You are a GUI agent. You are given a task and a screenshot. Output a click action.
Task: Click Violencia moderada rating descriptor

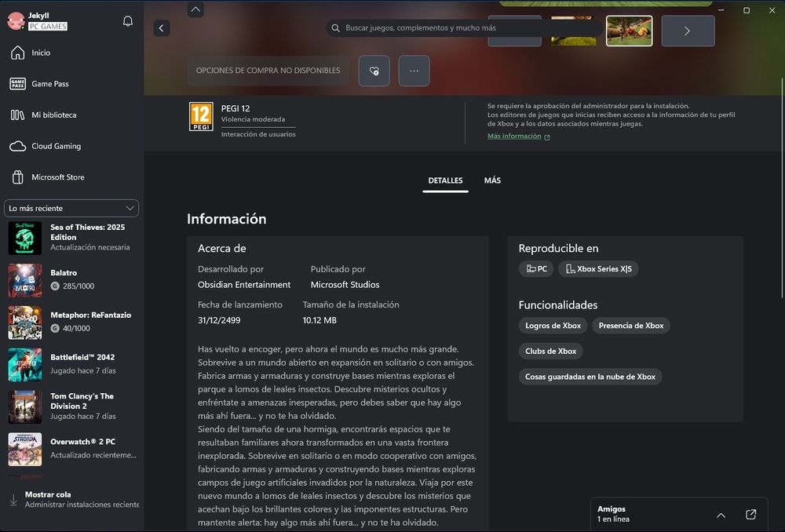[x=253, y=119]
